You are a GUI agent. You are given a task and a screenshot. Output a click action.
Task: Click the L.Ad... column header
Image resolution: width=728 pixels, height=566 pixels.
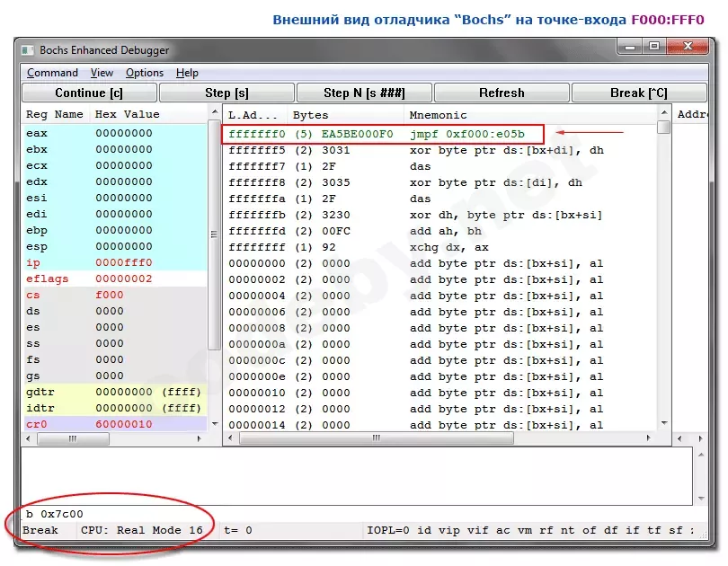pos(253,115)
